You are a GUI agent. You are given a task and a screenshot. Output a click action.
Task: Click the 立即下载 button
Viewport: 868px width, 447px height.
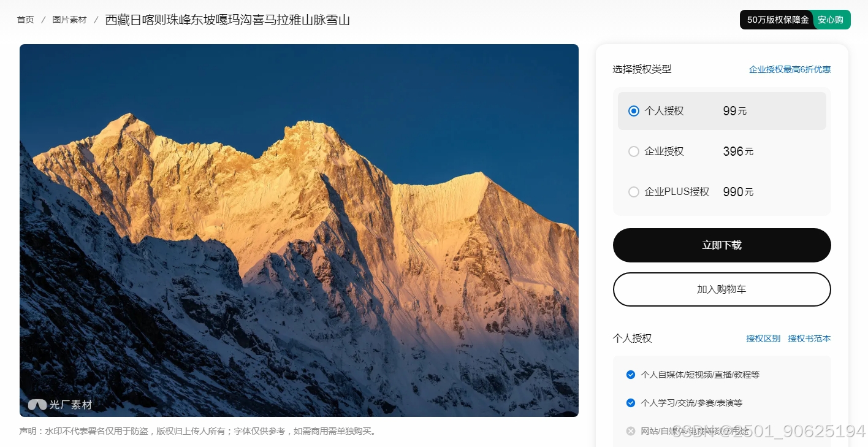click(722, 245)
